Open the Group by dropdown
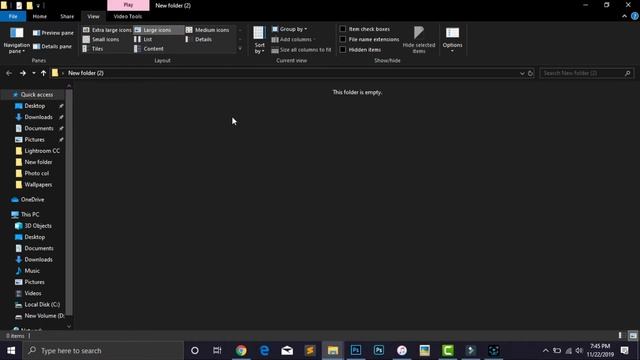Viewport: 640px width, 360px height. pos(290,29)
